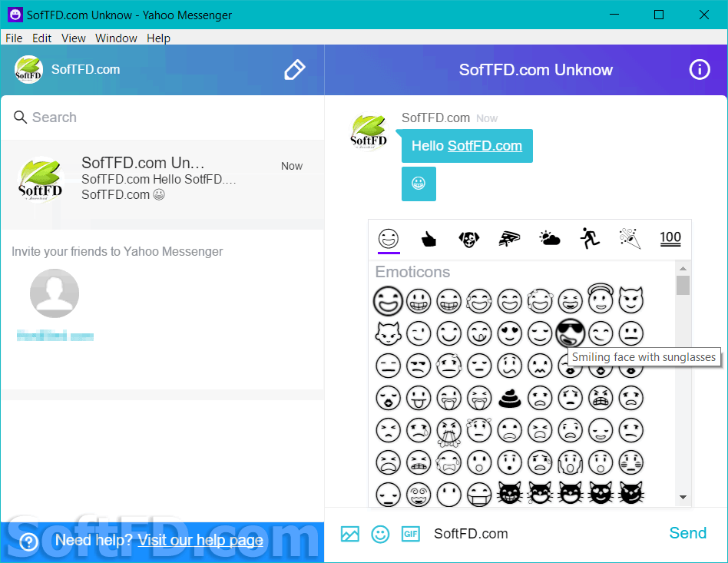Open the View menu
728x563 pixels.
(x=74, y=38)
